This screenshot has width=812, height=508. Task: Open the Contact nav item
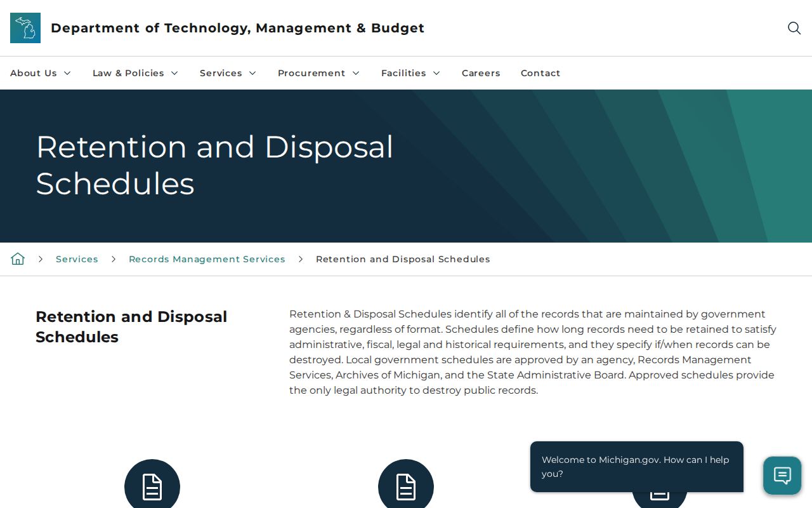pyautogui.click(x=540, y=73)
